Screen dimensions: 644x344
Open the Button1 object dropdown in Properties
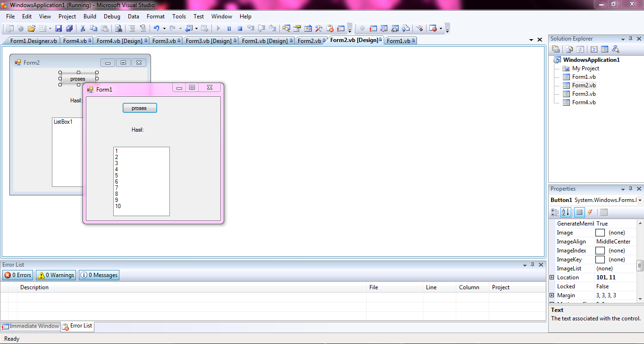click(x=641, y=200)
